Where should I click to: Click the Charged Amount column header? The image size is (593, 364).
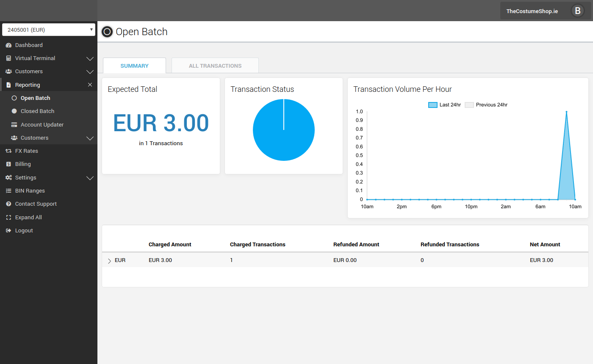click(170, 245)
